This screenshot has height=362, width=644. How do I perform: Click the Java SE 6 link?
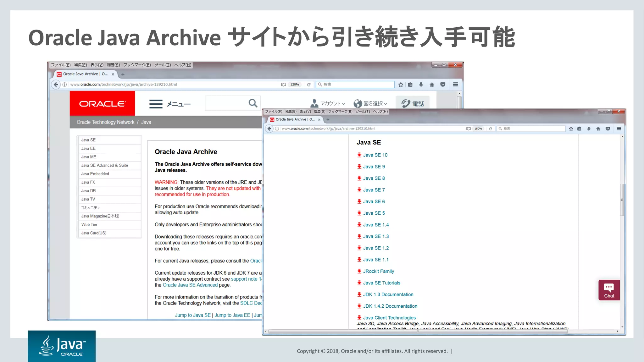(374, 201)
